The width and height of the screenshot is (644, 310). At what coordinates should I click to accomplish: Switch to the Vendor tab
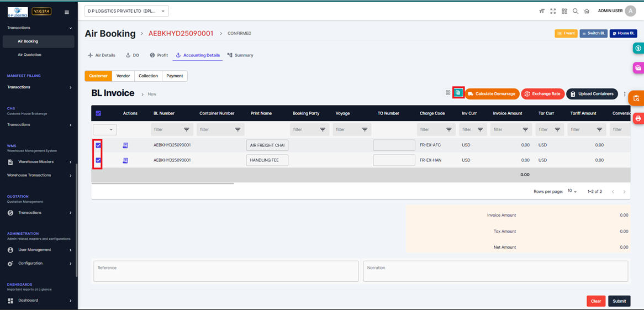point(123,76)
